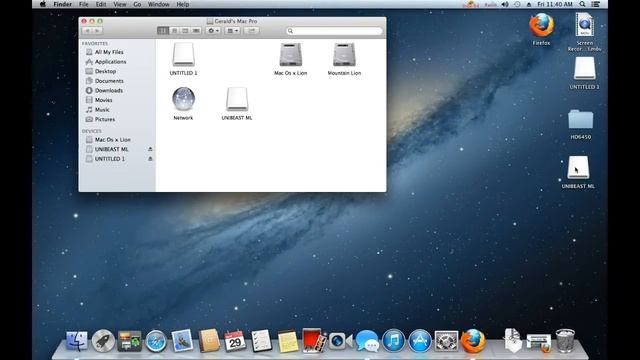The height and width of the screenshot is (360, 640).
Task: Click the Finder search field
Action: [x=334, y=31]
